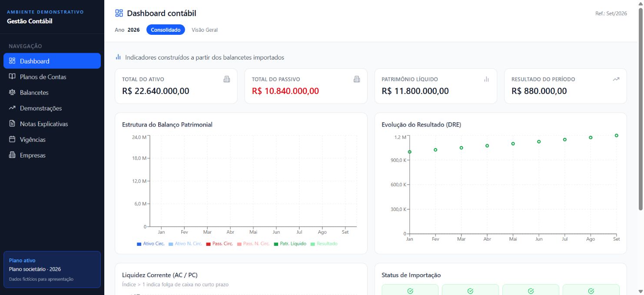644x295 pixels.
Task: Click the Ago data point in DRE chart
Action: [591, 137]
